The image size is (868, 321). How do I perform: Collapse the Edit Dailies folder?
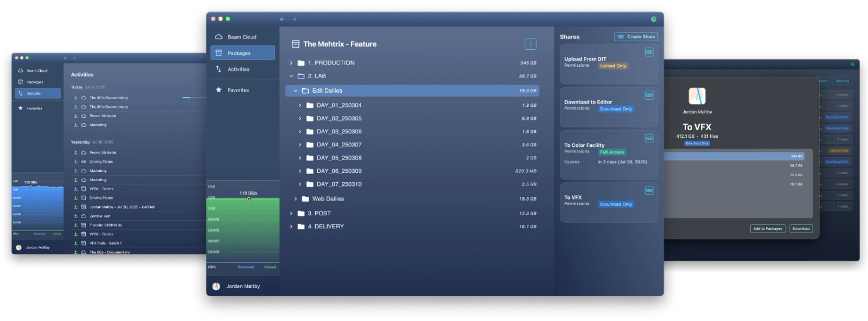[x=296, y=91]
